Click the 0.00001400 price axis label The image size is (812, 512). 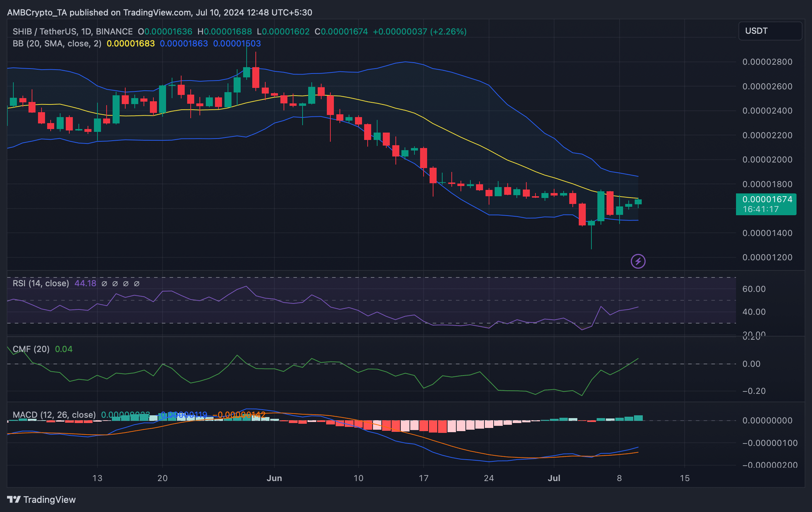click(767, 233)
